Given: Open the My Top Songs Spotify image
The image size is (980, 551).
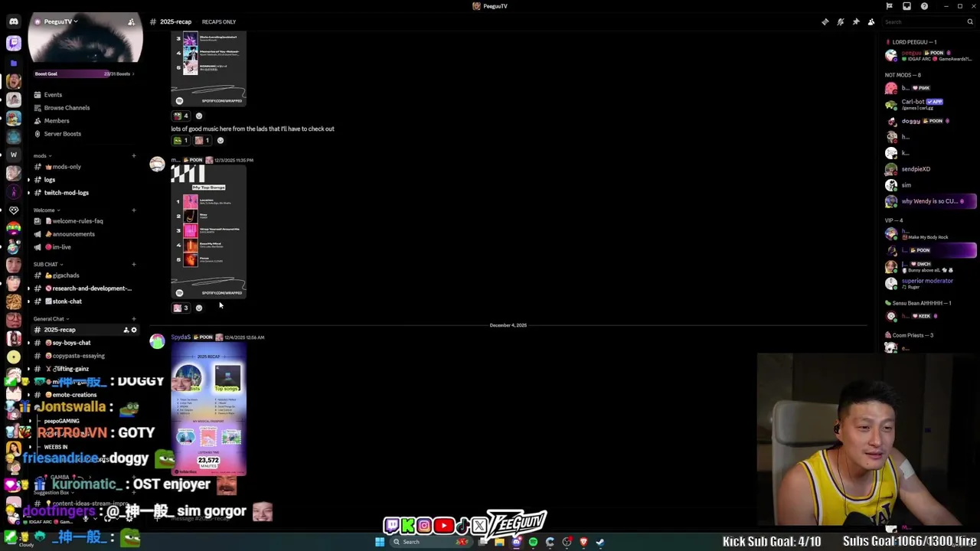Looking at the screenshot, I should tap(208, 231).
